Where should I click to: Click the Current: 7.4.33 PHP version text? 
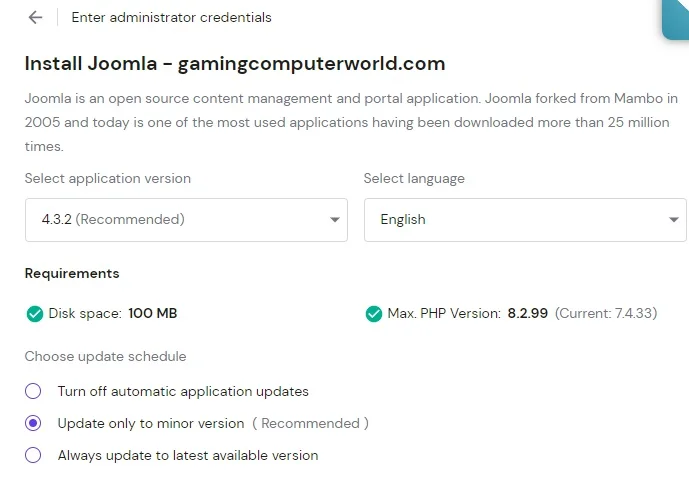606,314
